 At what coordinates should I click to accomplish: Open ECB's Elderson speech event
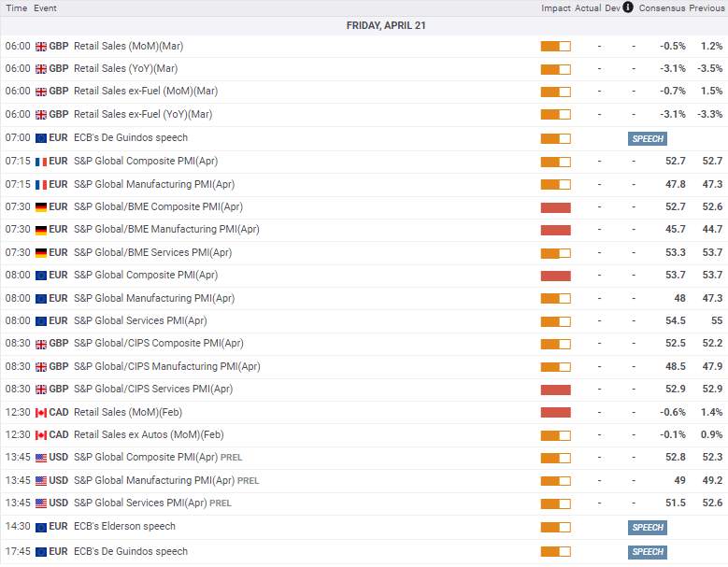point(124,526)
